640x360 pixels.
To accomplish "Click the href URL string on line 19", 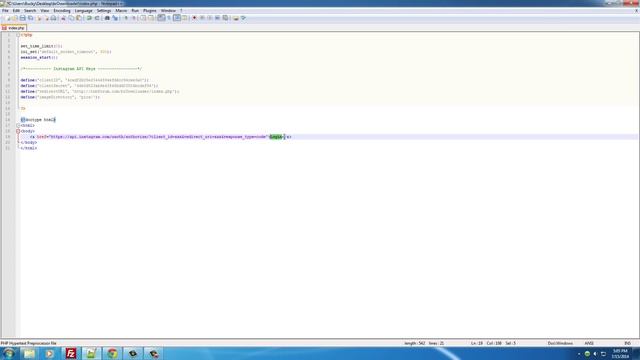I will pos(158,137).
